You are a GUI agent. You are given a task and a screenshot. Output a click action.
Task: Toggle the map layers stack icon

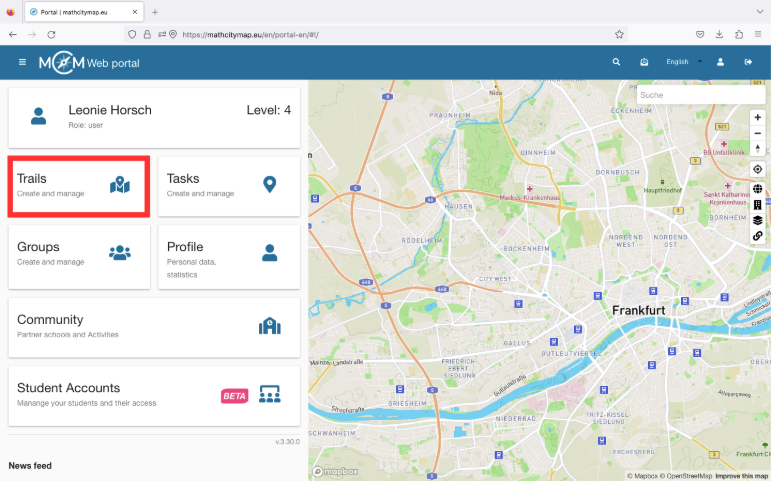point(757,220)
